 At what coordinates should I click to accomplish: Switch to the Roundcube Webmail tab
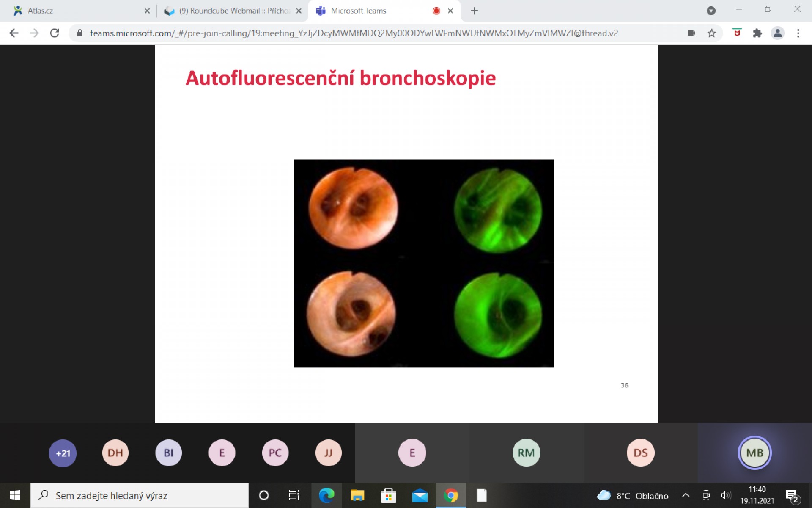click(233, 11)
